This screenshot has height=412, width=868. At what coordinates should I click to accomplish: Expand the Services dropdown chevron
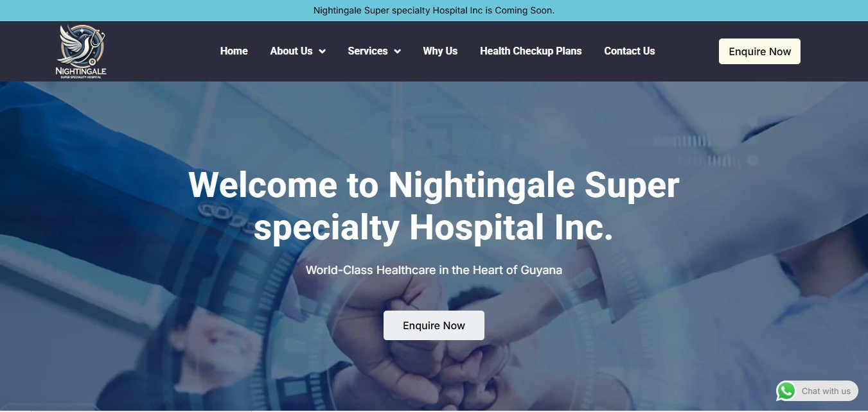[x=397, y=51]
